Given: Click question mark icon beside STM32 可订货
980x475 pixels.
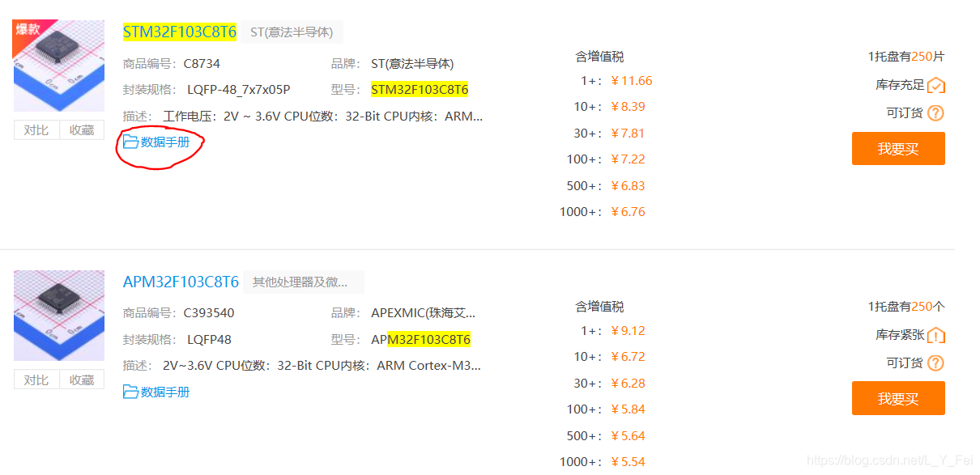Looking at the screenshot, I should click(935, 113).
